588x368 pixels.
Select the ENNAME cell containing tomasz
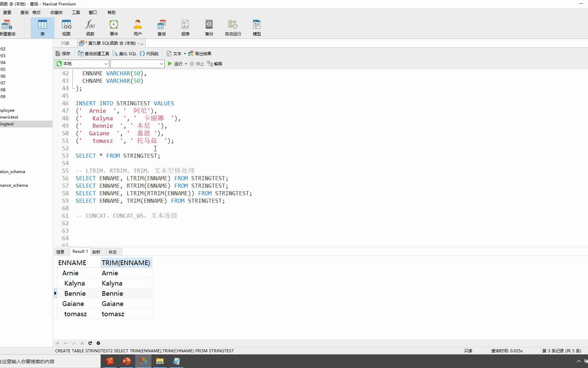coord(79,314)
